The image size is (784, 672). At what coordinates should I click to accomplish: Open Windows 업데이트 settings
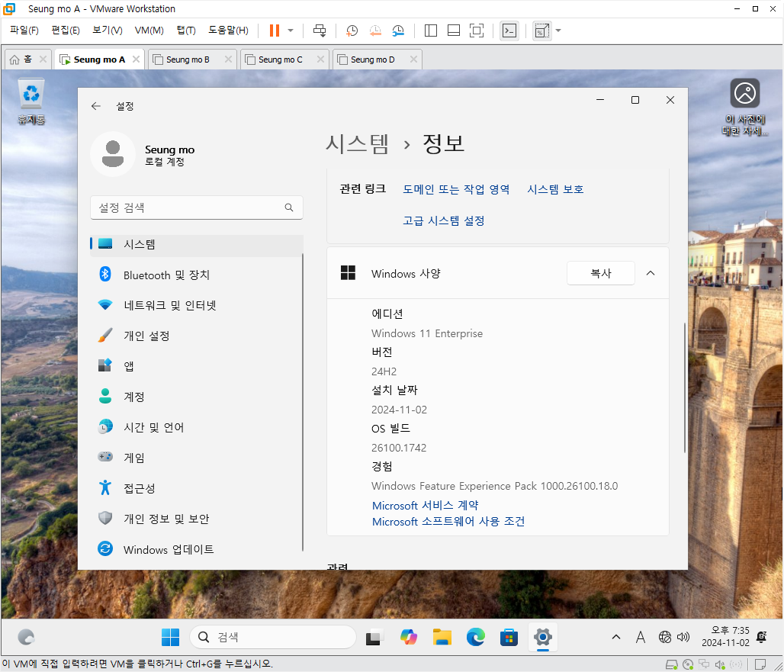pyautogui.click(x=197, y=549)
